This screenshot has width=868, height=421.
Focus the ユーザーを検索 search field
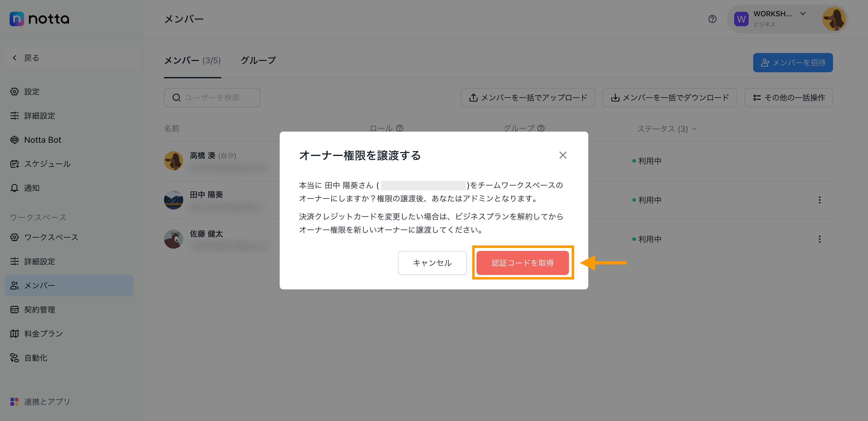point(212,98)
